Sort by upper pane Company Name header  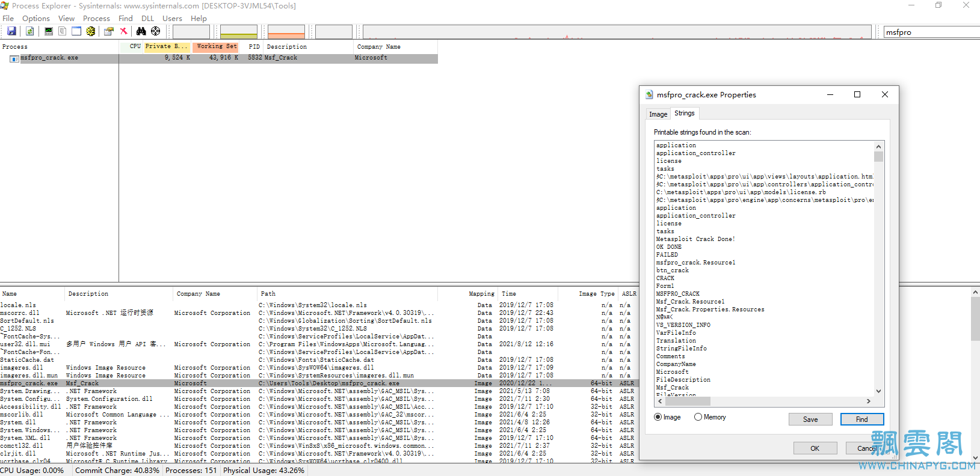396,46
